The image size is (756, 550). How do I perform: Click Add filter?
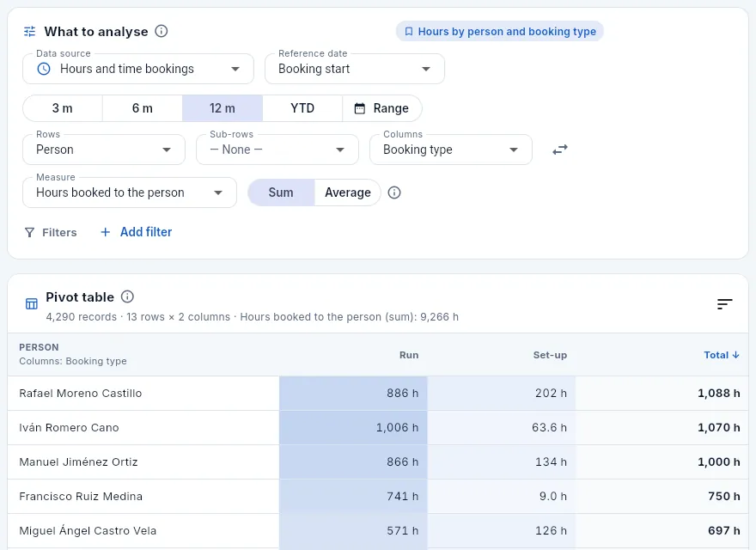click(136, 232)
